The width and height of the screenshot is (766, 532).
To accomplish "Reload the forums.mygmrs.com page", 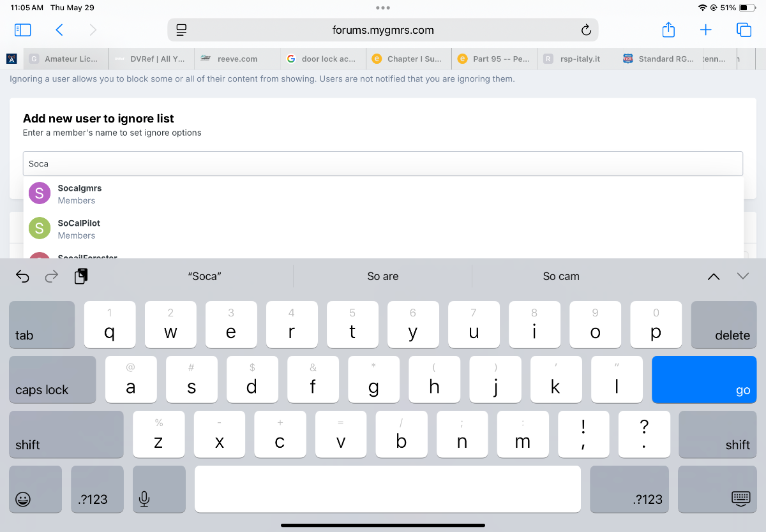I will 585,30.
